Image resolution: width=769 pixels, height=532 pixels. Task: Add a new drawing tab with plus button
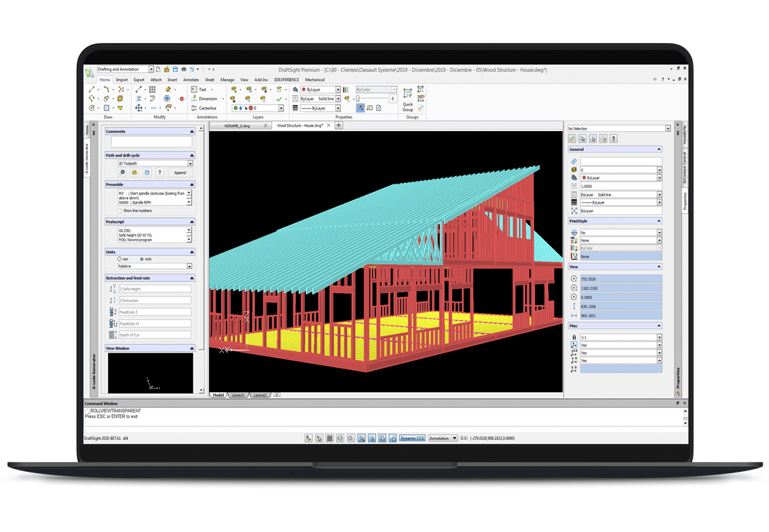[338, 125]
